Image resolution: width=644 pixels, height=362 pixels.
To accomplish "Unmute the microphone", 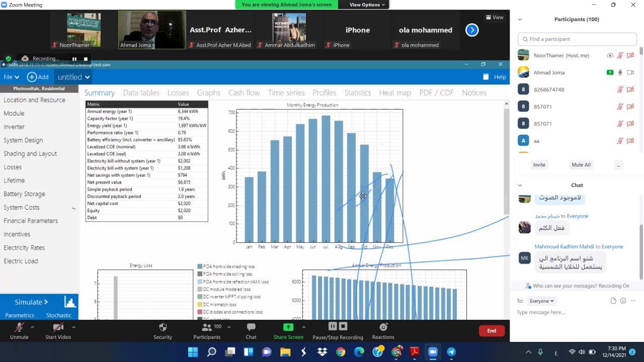I will (19, 327).
